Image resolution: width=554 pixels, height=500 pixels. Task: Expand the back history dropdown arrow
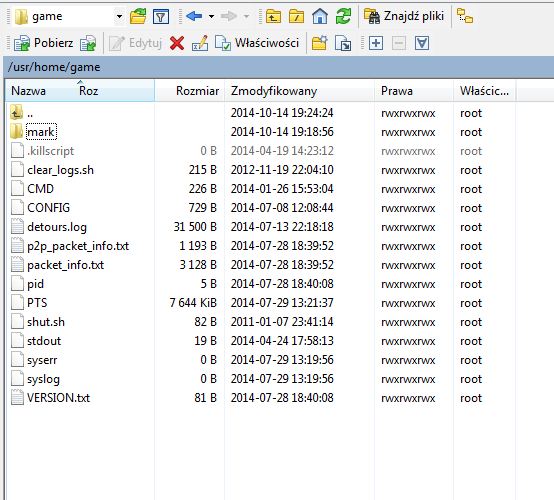(x=211, y=16)
